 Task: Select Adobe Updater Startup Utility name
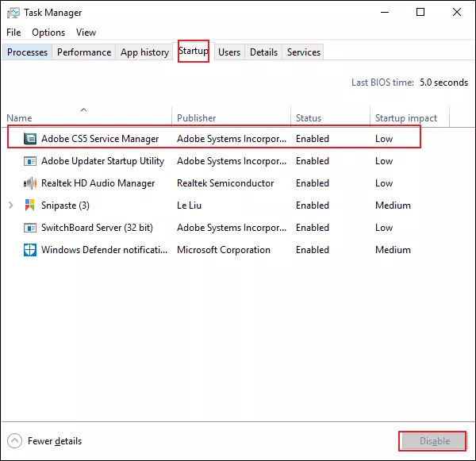pyautogui.click(x=102, y=161)
